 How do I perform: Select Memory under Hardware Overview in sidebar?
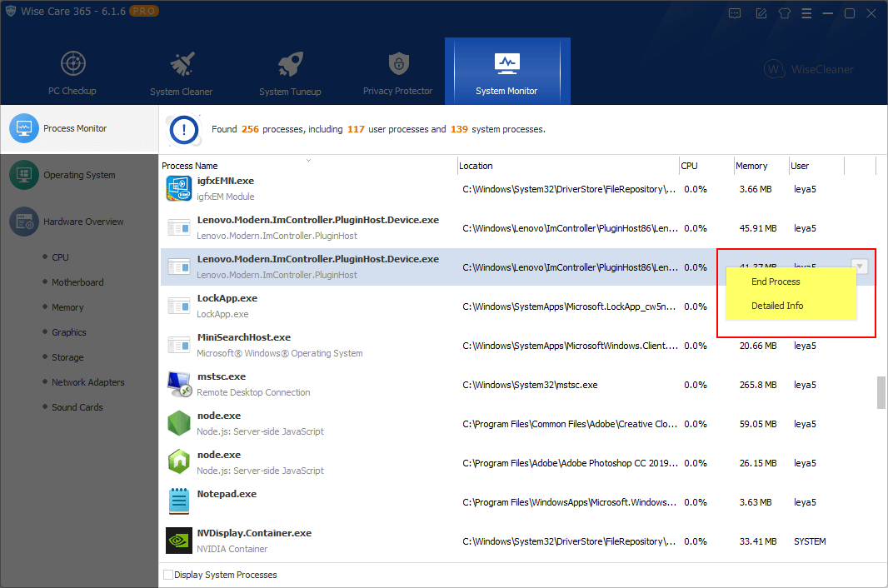[x=67, y=307]
